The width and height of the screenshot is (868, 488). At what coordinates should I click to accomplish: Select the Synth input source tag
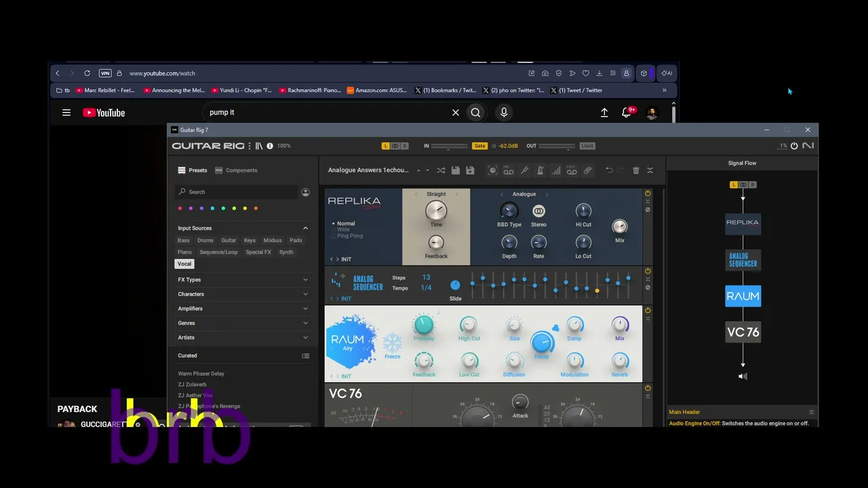pos(286,252)
